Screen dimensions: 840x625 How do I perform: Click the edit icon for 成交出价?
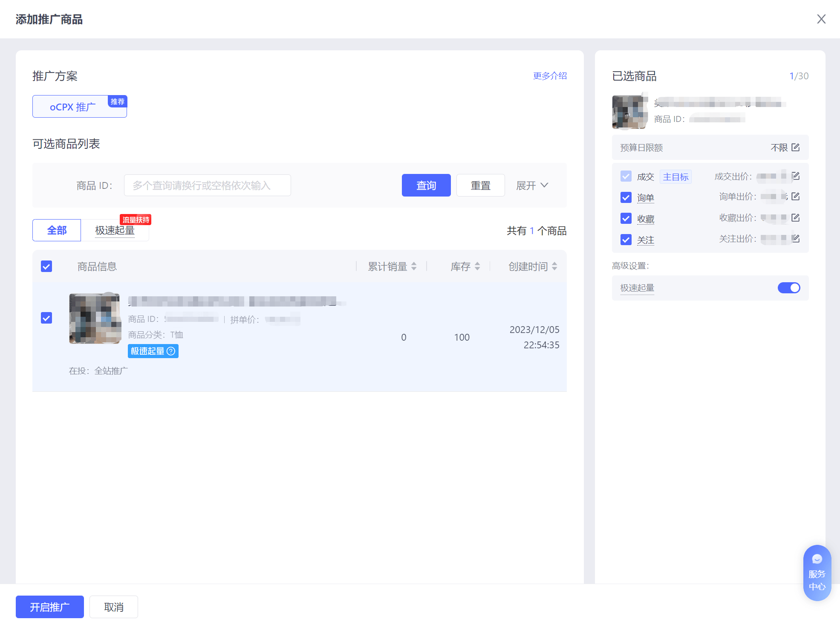795,176
